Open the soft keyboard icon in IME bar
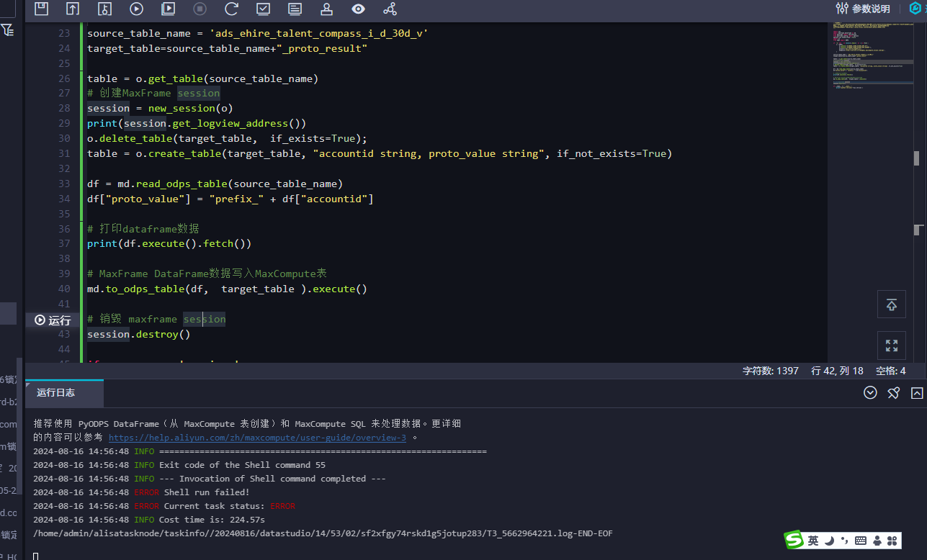927x560 pixels. 861,540
